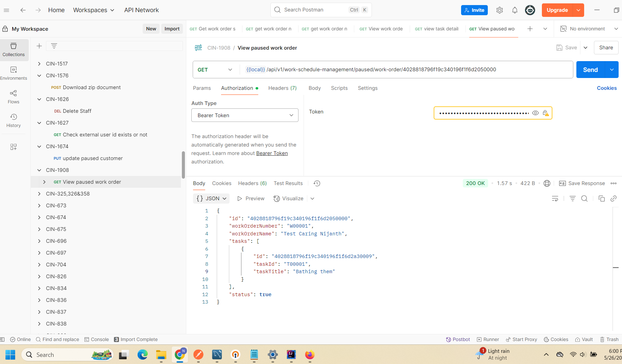Expand the View paused work order request

click(44, 182)
